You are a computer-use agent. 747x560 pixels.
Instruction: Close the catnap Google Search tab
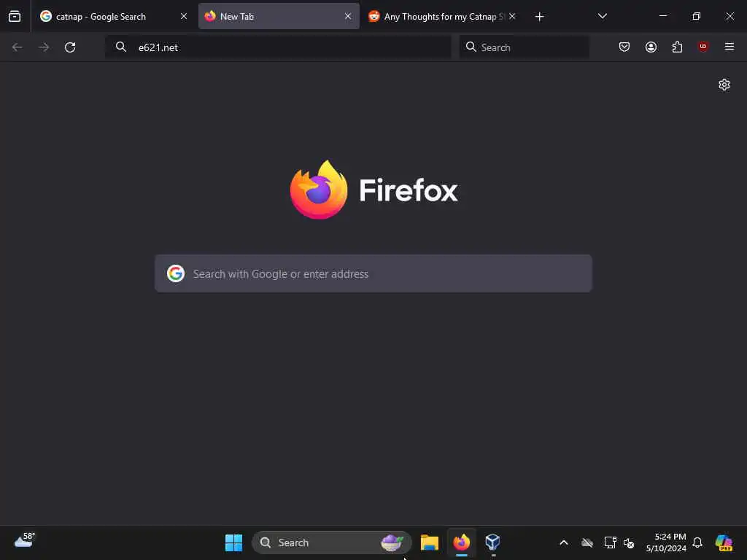[x=184, y=16]
